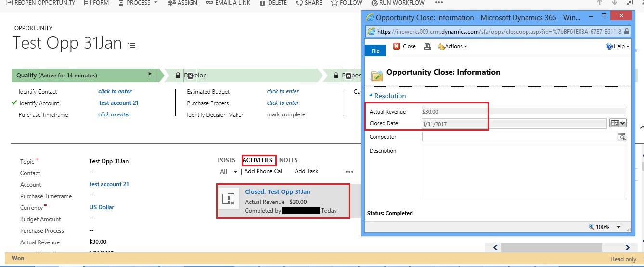Mark Identify Decision Maker complete
This screenshot has width=644, height=267.
click(286, 114)
